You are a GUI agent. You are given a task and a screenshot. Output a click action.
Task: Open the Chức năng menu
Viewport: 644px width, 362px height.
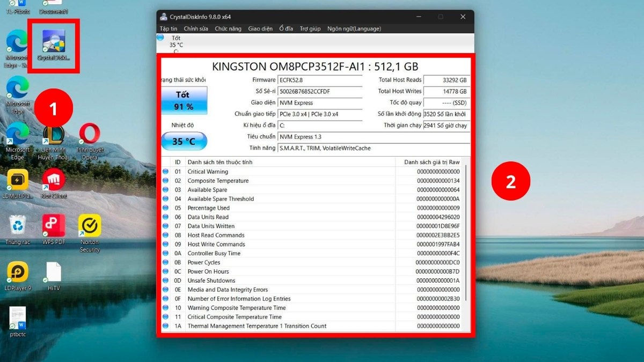228,28
